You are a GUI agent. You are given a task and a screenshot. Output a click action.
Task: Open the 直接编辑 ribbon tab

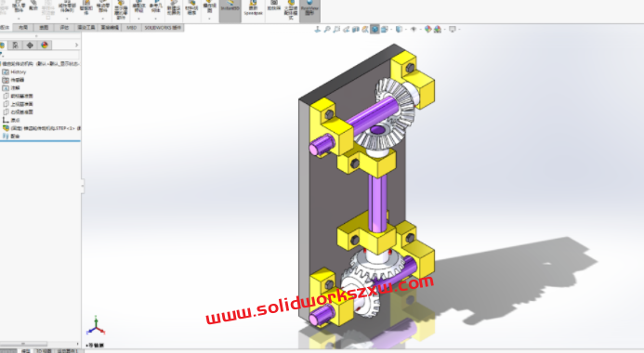[110, 28]
